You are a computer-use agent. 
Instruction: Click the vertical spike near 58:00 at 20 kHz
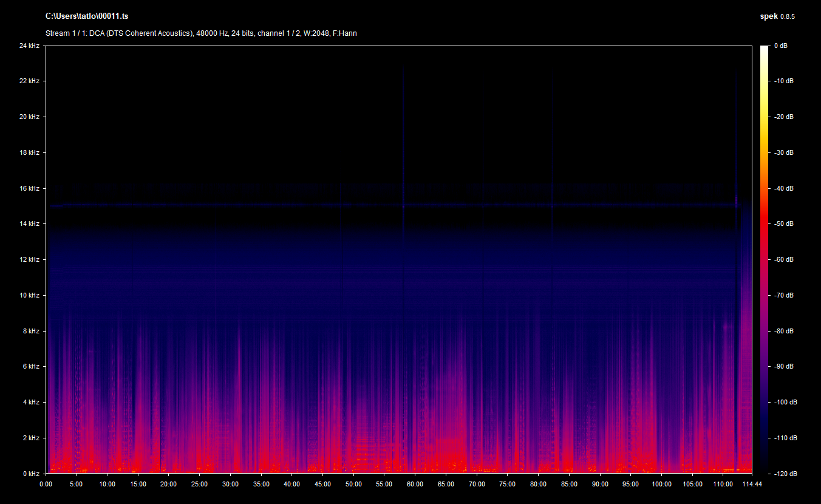[403, 117]
